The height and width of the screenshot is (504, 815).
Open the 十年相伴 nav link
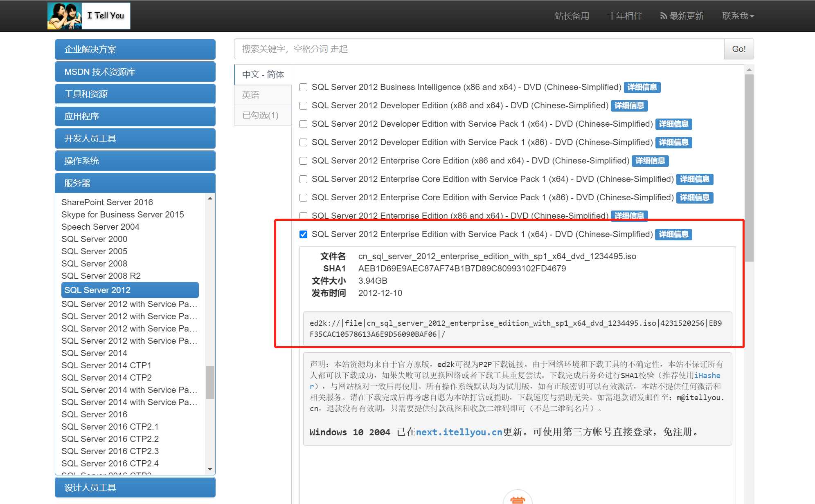(625, 16)
